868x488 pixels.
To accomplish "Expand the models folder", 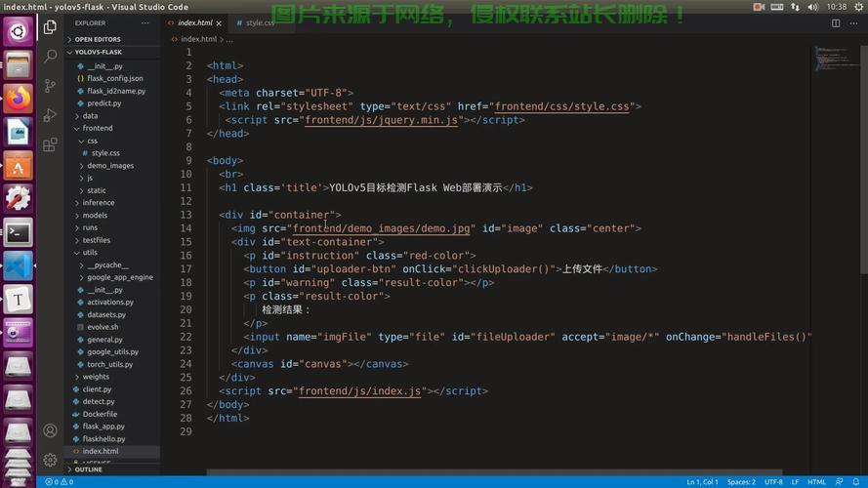I will (x=95, y=216).
